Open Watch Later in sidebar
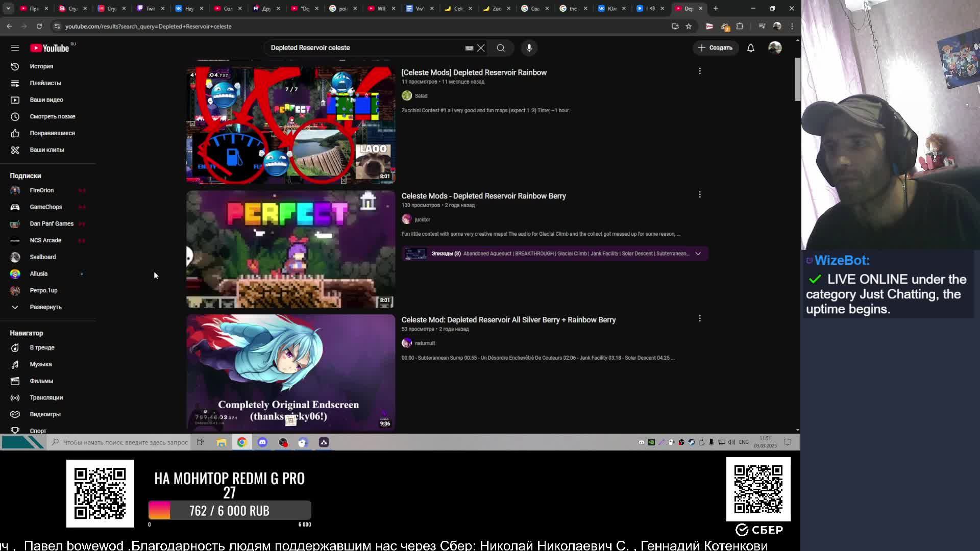 tap(52, 116)
